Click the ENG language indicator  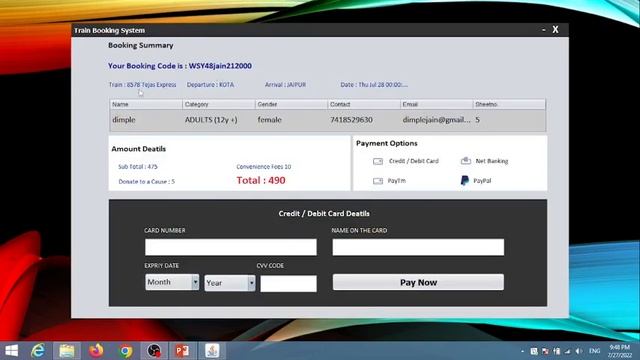[x=595, y=351]
